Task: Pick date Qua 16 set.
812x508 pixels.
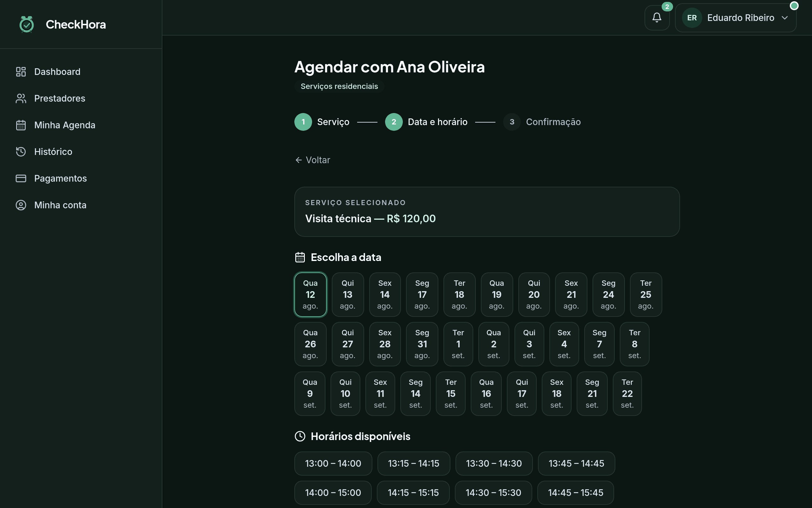Action: (486, 394)
